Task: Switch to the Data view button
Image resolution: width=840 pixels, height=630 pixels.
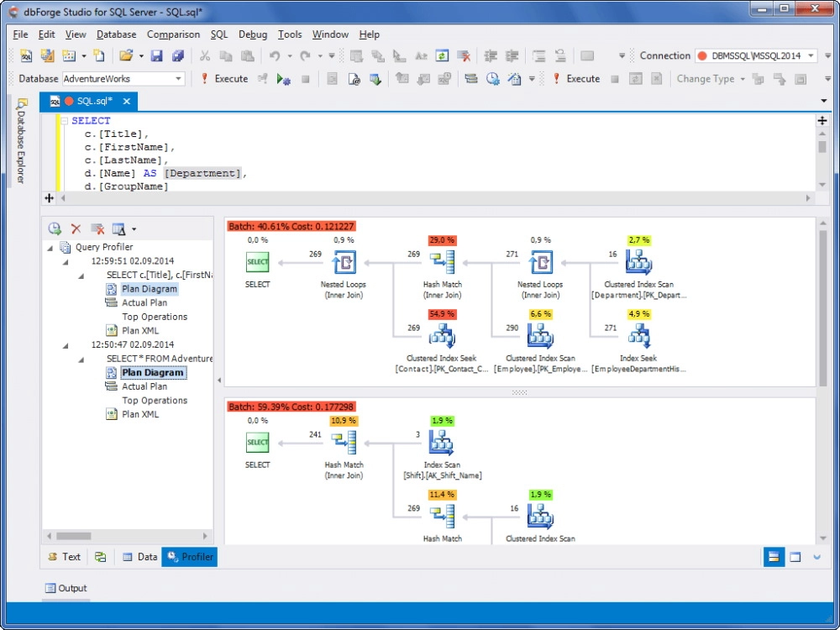Action: tap(139, 557)
